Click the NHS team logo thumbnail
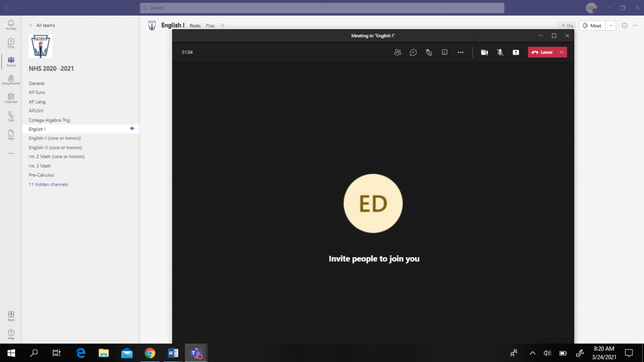Screen dimensions: 644x362 click(x=41, y=47)
